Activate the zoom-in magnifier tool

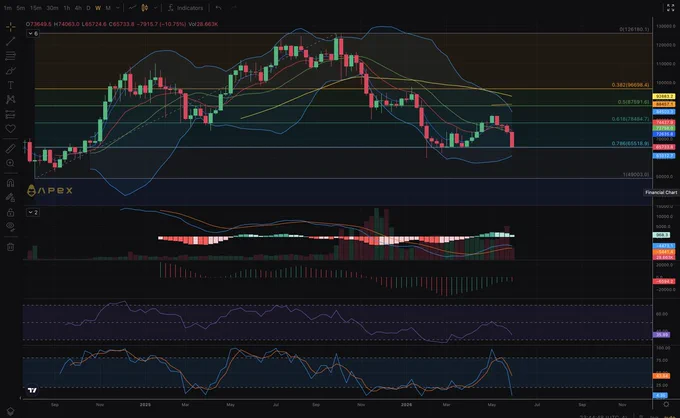click(x=10, y=163)
